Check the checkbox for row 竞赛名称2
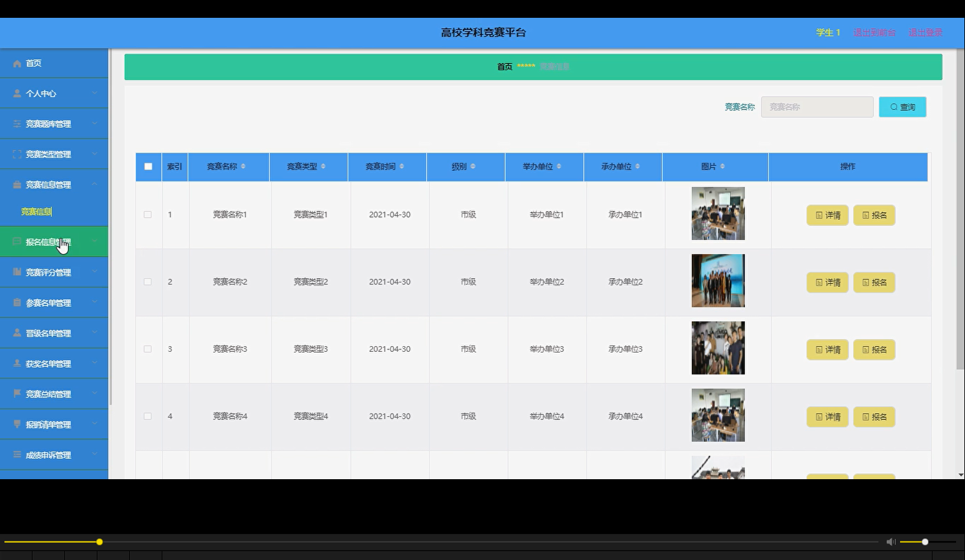The width and height of the screenshot is (965, 560). click(x=148, y=282)
